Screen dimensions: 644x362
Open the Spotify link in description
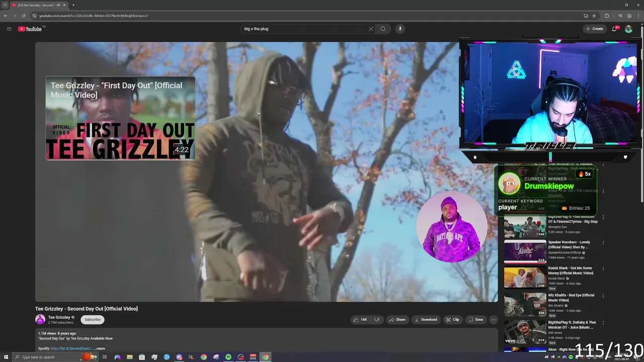[x=72, y=348]
